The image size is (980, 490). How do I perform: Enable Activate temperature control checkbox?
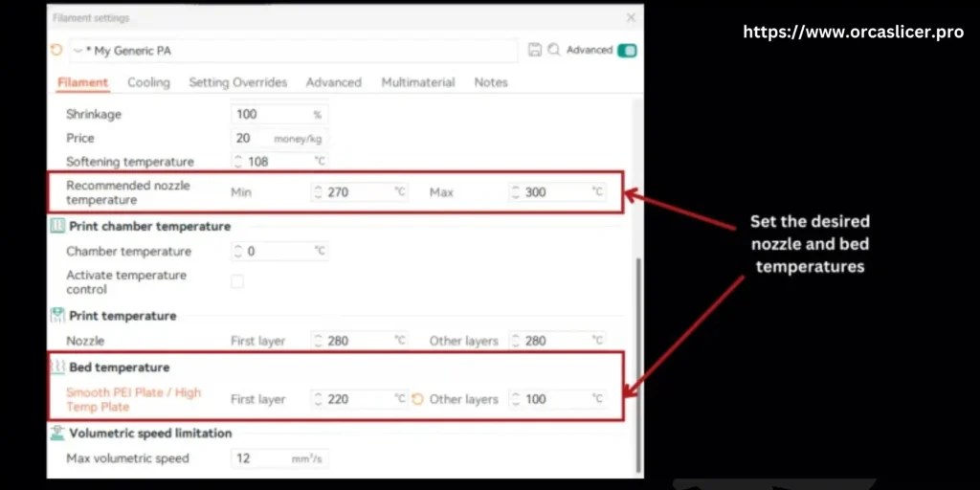click(237, 282)
